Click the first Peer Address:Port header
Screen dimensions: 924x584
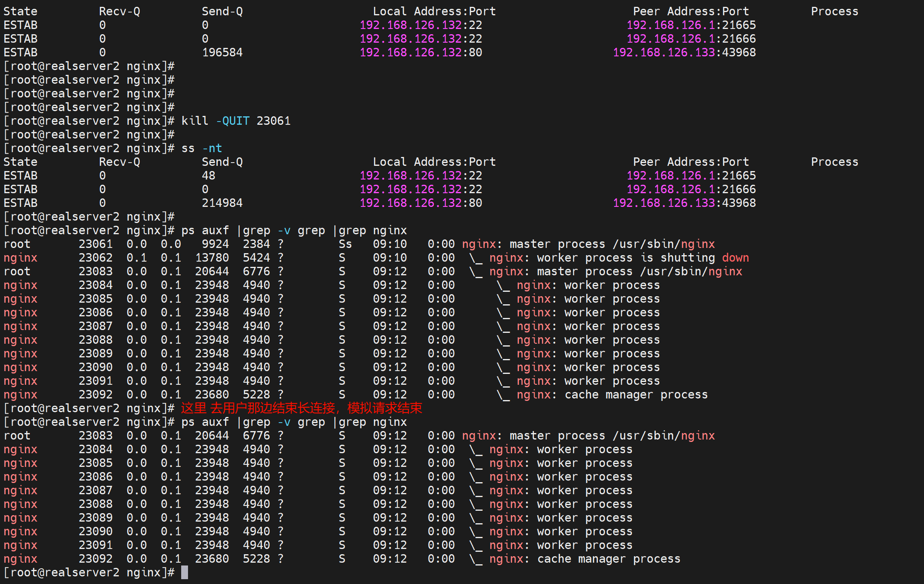(x=690, y=11)
